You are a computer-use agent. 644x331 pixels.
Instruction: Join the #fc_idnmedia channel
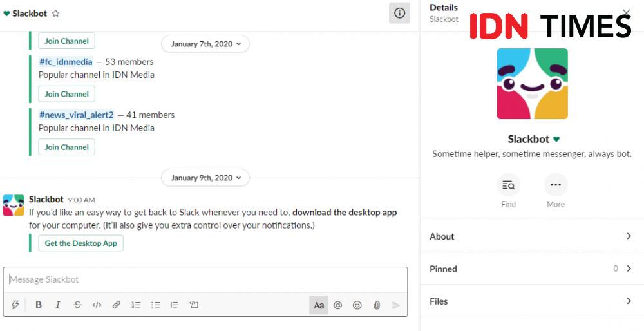click(66, 94)
